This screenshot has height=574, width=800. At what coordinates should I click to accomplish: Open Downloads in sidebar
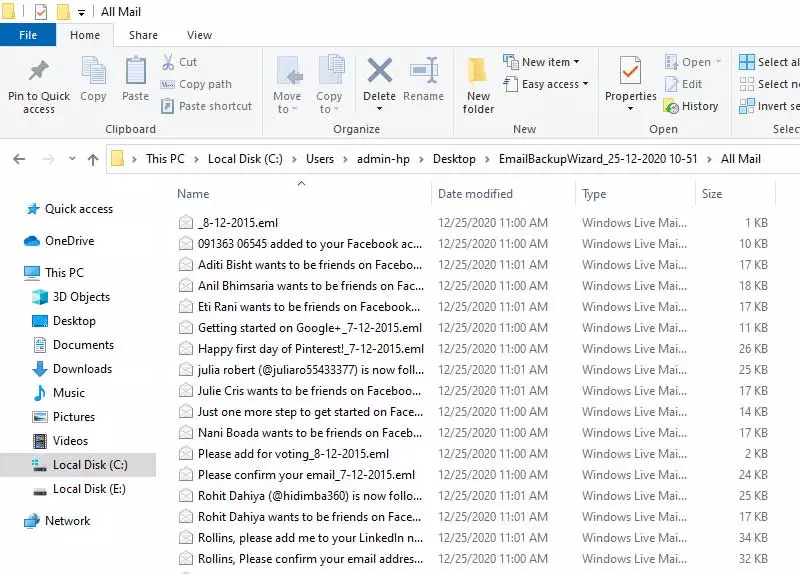[x=72, y=368]
